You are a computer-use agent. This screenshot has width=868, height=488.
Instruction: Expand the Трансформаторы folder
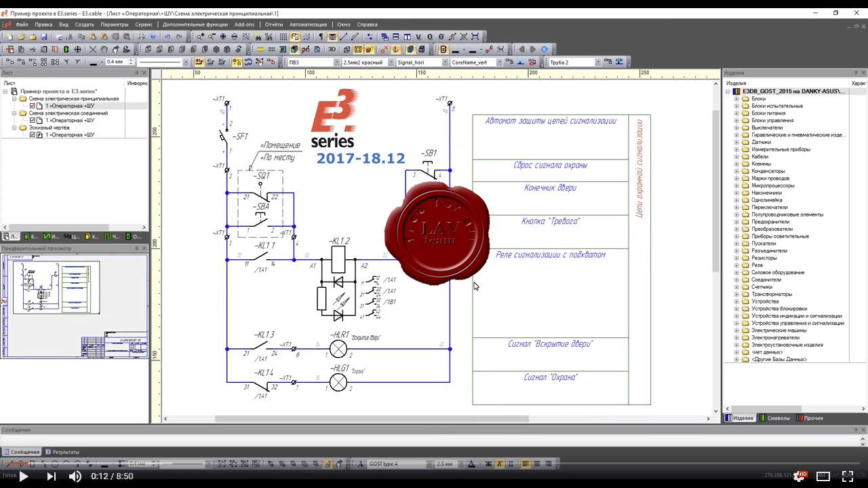pyautogui.click(x=736, y=294)
